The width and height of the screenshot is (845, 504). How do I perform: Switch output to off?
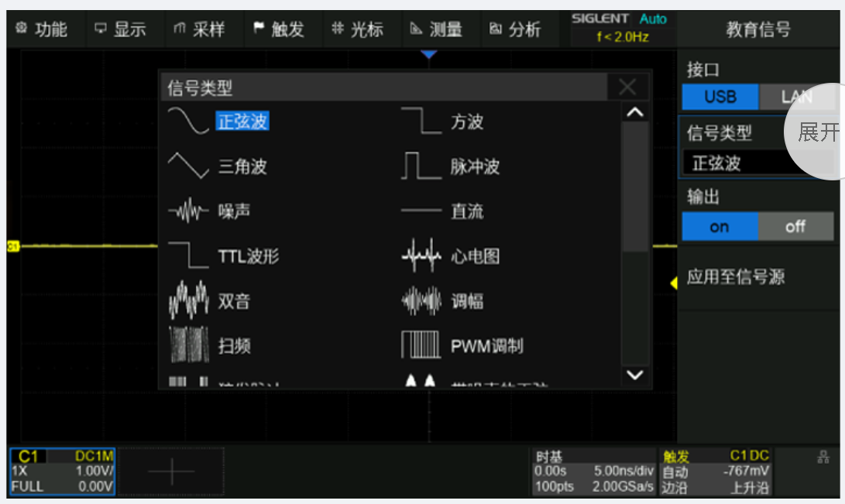(x=795, y=227)
